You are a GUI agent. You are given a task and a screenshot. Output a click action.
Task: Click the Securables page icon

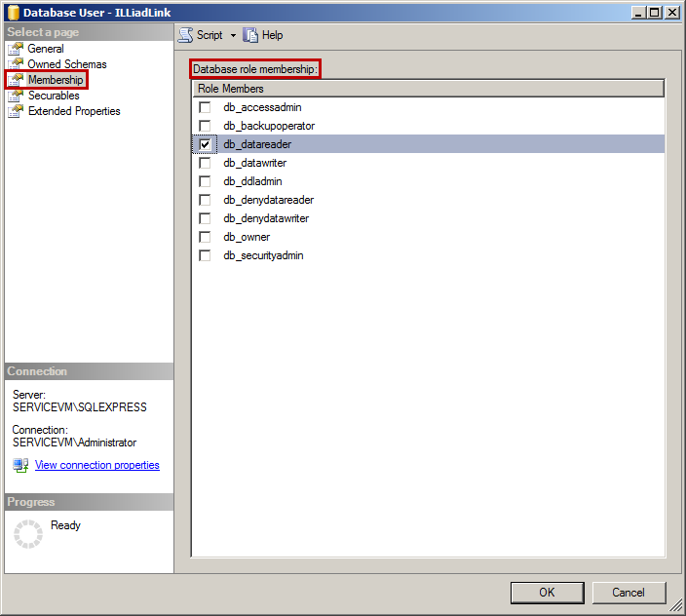(x=16, y=96)
